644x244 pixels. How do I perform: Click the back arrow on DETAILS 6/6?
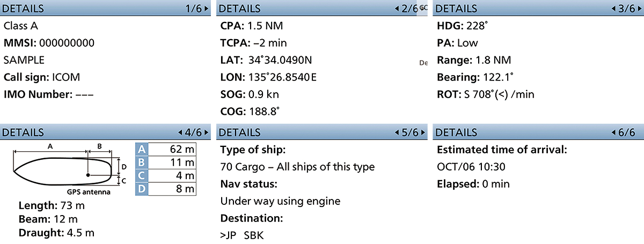click(x=614, y=132)
